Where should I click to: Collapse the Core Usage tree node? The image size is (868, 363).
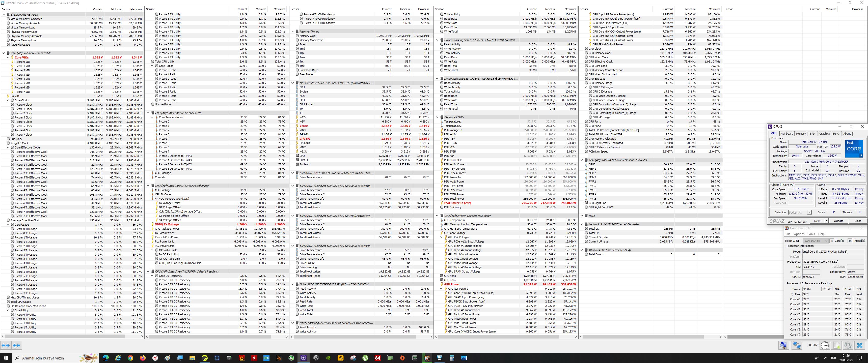(x=8, y=225)
